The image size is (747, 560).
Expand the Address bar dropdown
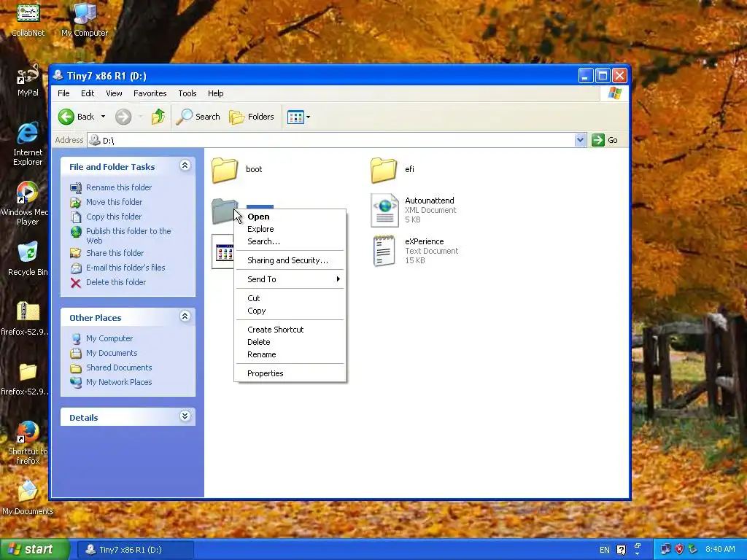pos(580,140)
